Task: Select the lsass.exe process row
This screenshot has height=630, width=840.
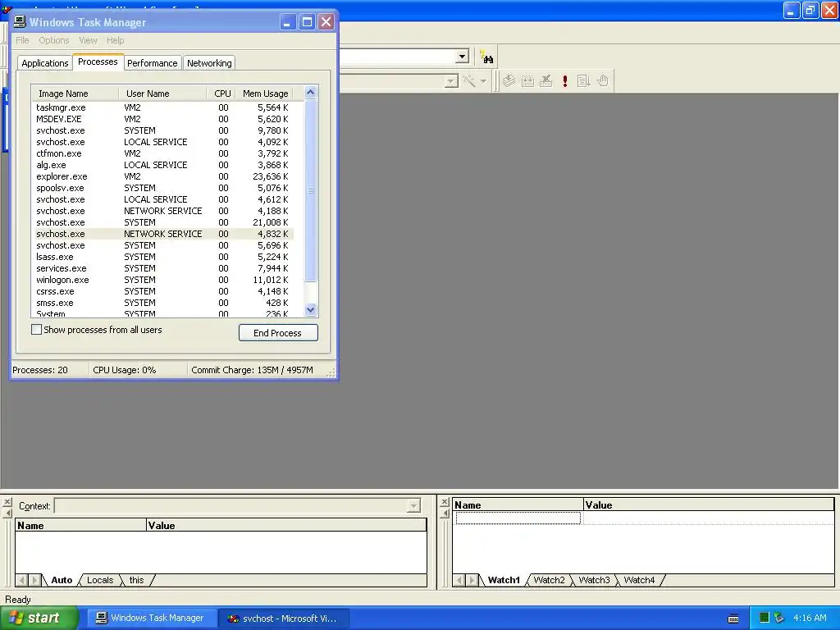Action: 162,257
